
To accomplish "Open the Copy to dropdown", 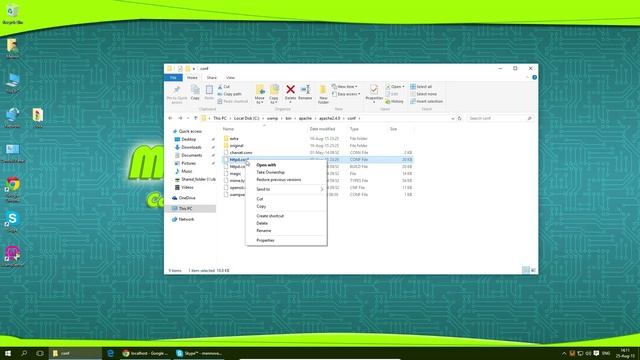I will 274,94.
